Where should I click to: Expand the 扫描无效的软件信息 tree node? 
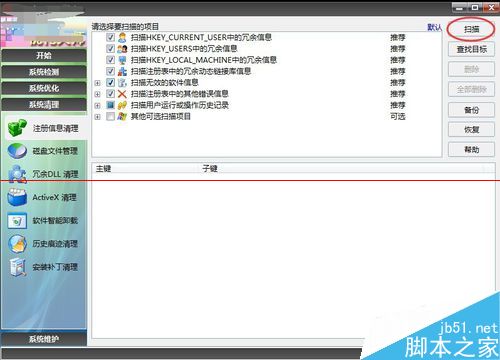pos(97,83)
